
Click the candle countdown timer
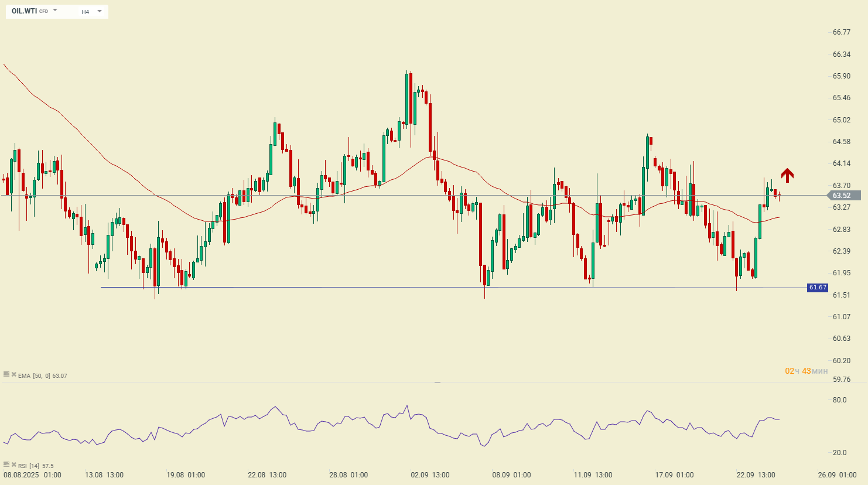(x=806, y=371)
